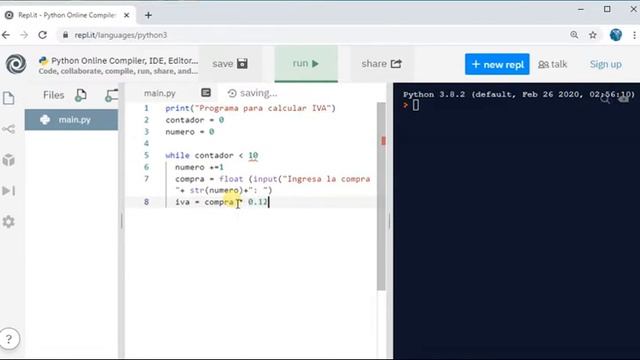Open the version control sidebar icon
Screen dimensions: 640x360
pyautogui.click(x=9, y=129)
